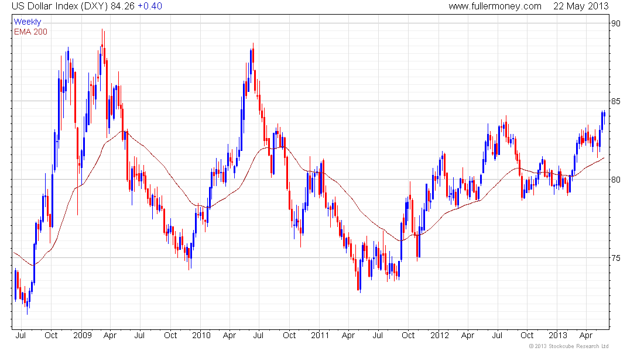Click the chart date 22 May 2013

[581, 6]
